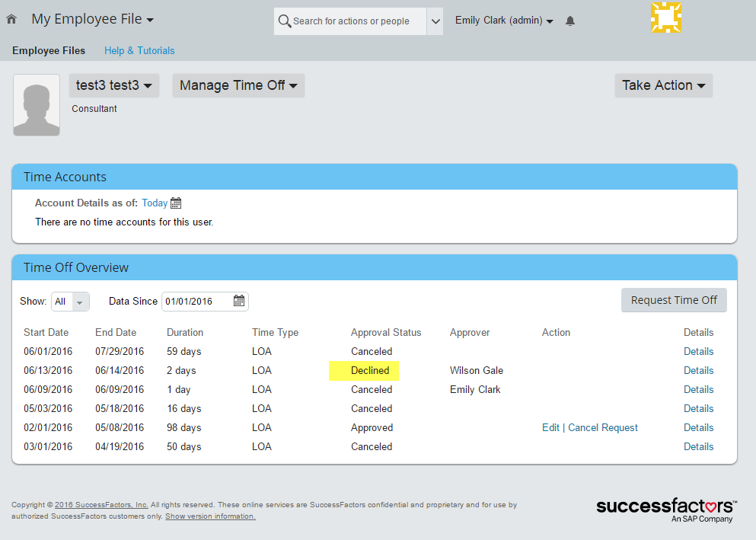Click the Emily Clark approver cell

(475, 389)
